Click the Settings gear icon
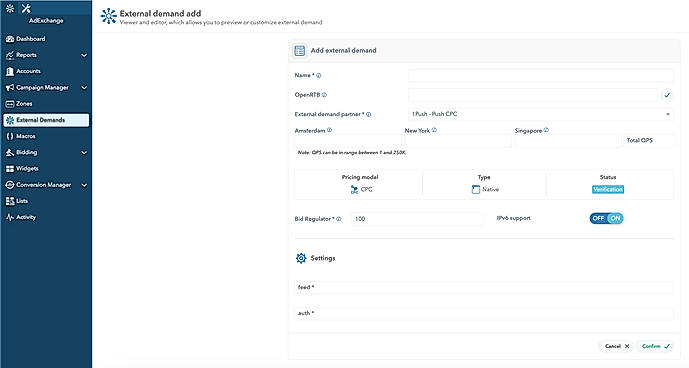The width and height of the screenshot is (689, 368). tap(301, 258)
